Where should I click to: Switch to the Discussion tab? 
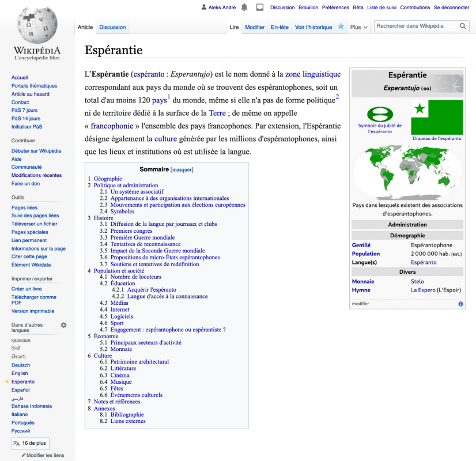pos(112,27)
